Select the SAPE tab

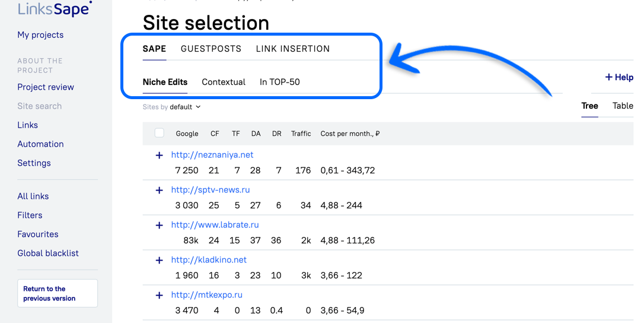coord(154,49)
